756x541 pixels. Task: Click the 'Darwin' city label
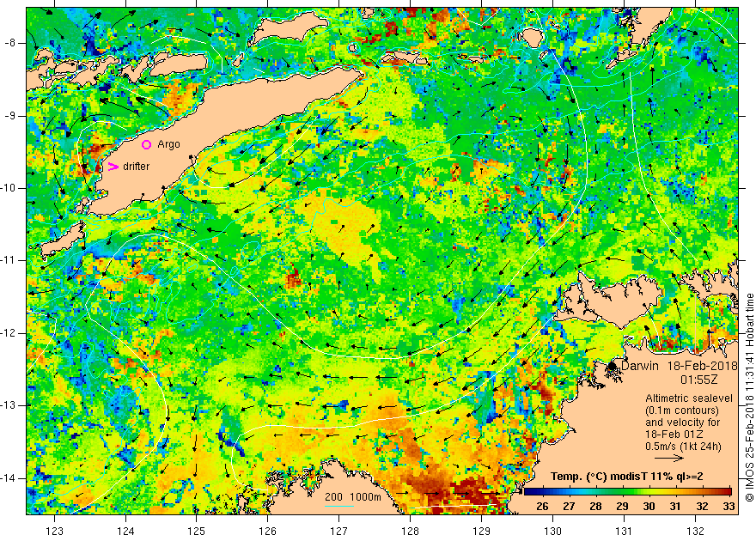[640, 366]
